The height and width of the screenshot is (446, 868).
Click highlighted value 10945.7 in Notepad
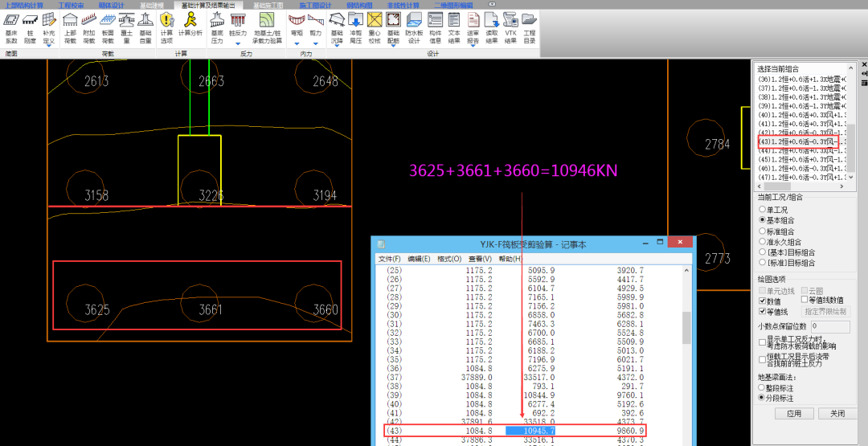[x=531, y=430]
